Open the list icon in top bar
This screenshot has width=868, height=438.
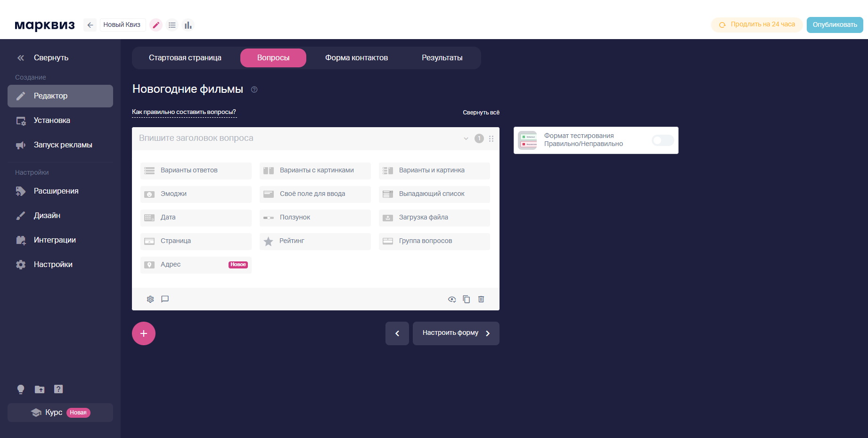pyautogui.click(x=172, y=25)
